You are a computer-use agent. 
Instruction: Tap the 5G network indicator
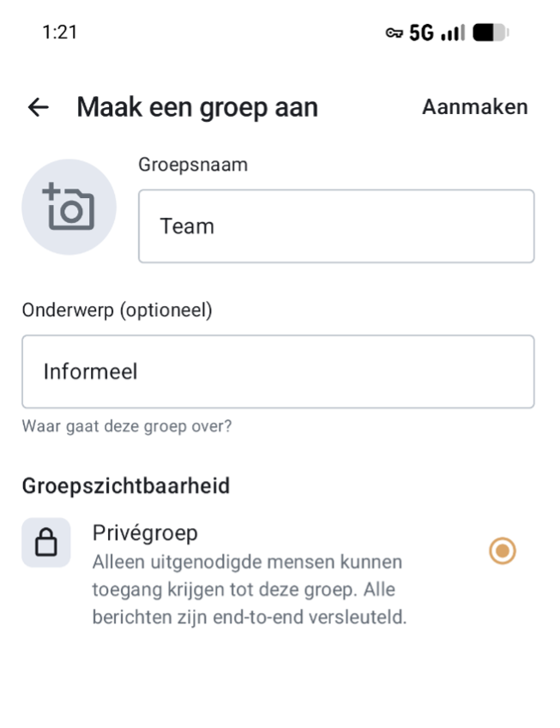click(x=420, y=33)
